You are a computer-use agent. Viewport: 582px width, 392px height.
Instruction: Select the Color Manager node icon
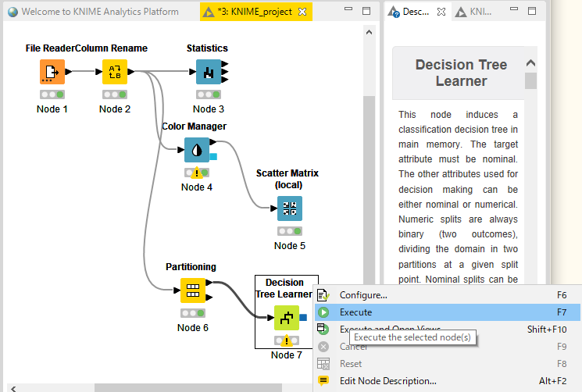tap(197, 150)
